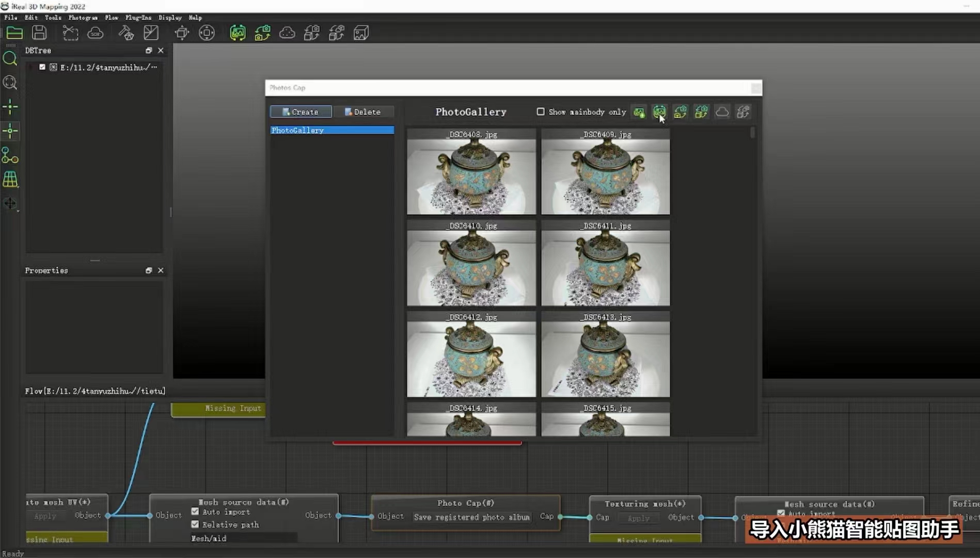
Task: Click the circular view navigation icon in the toolbar
Action: (207, 33)
